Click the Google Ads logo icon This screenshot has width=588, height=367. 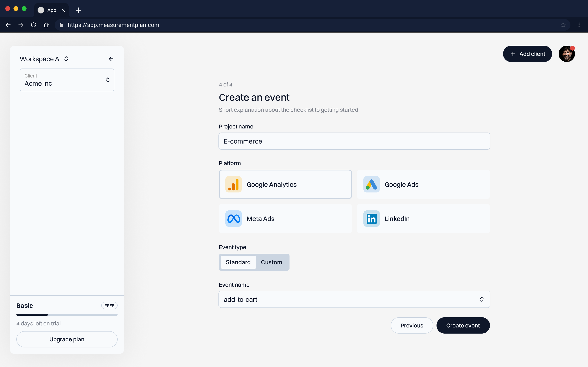coord(371,184)
